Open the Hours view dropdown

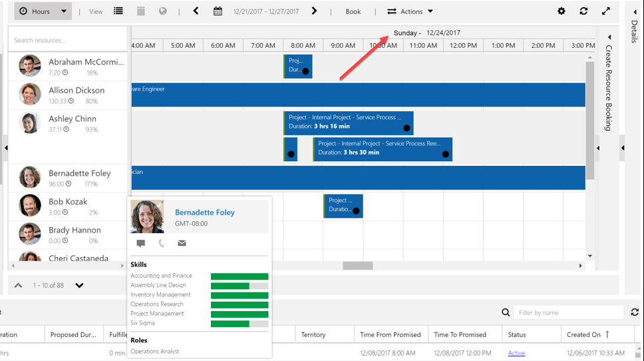pos(43,11)
